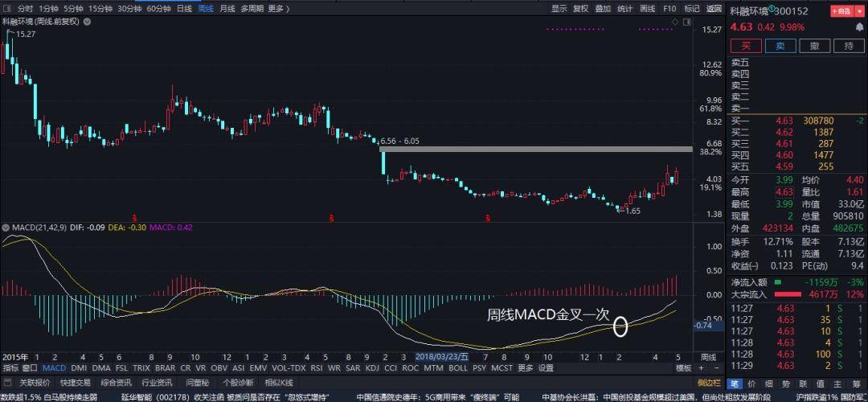Screen dimensions: 868x402
Task: Click the blue 卖 sell button
Action: (x=780, y=46)
